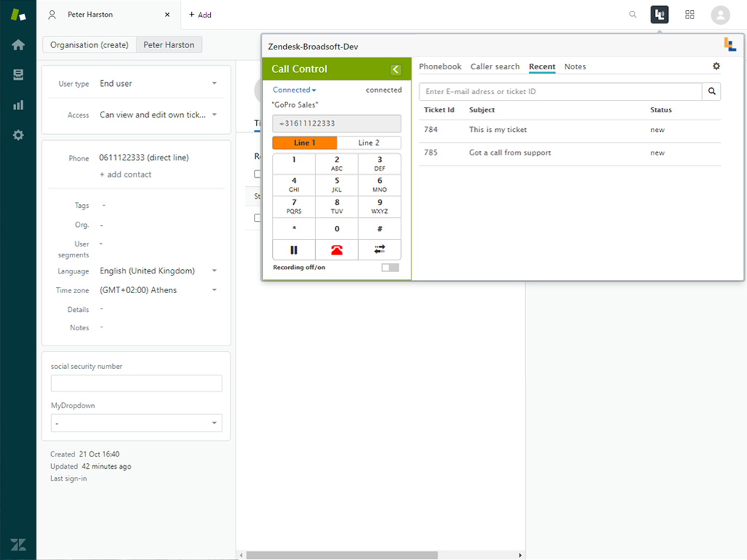The width and height of the screenshot is (747, 560).
Task: Select Line 1 in call control
Action: (x=304, y=143)
